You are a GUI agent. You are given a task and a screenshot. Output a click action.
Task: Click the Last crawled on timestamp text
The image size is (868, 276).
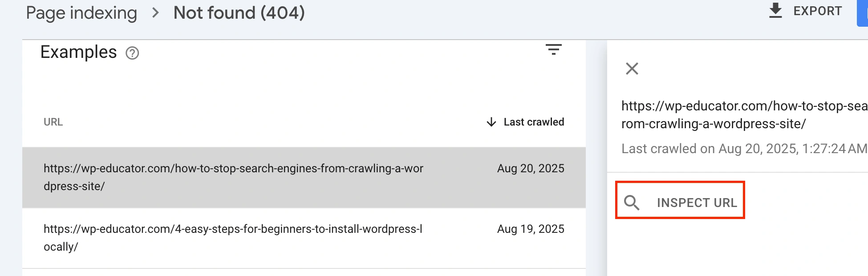click(x=743, y=149)
